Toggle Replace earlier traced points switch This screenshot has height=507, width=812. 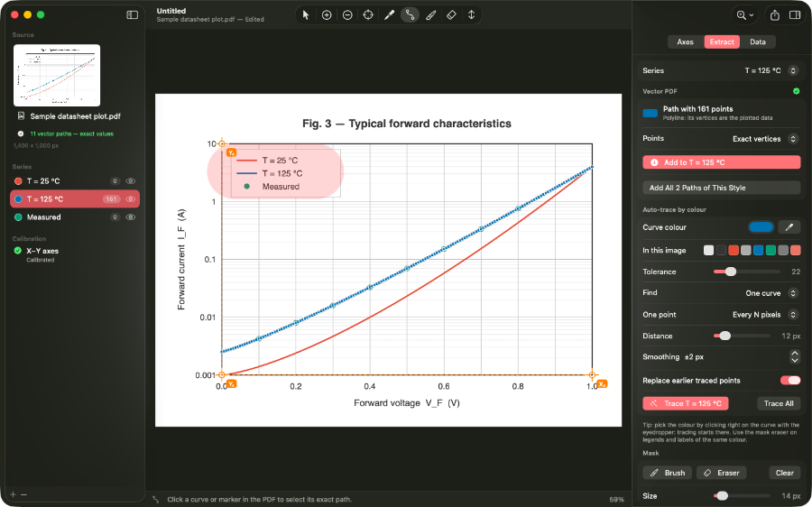pyautogui.click(x=790, y=380)
